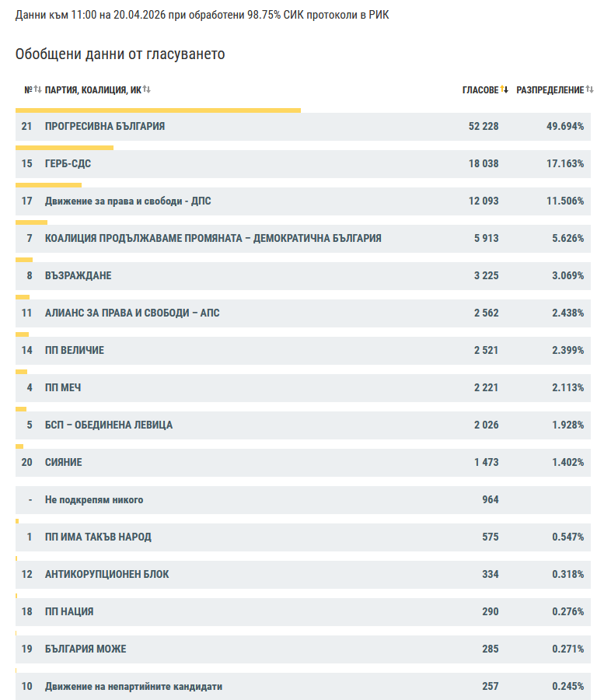
Task: Select Движение за права и свободи - ДПС
Action: (x=128, y=201)
